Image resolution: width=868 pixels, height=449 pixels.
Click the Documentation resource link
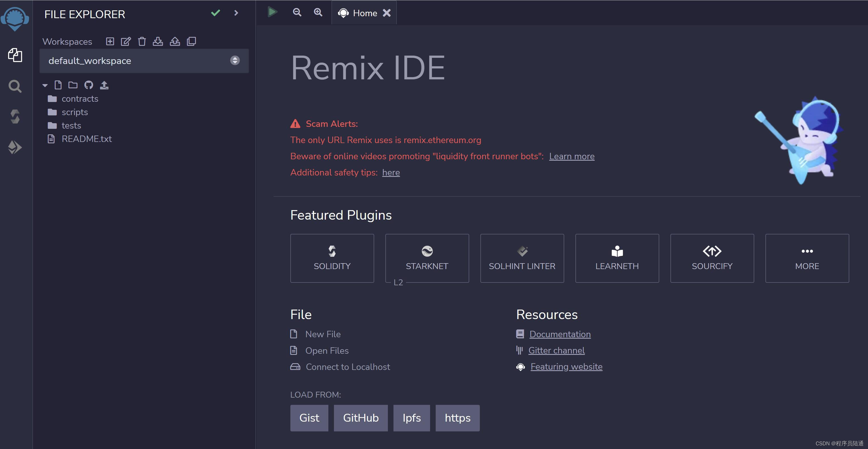(560, 334)
